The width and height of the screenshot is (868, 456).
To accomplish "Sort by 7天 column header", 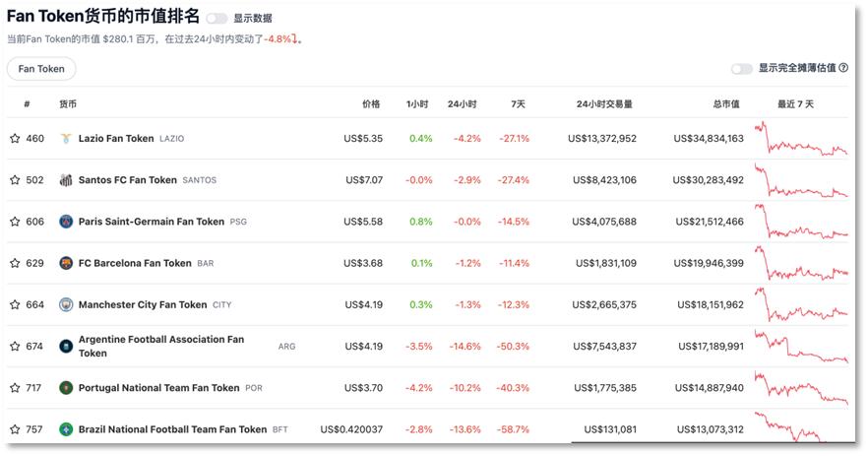I will point(518,103).
